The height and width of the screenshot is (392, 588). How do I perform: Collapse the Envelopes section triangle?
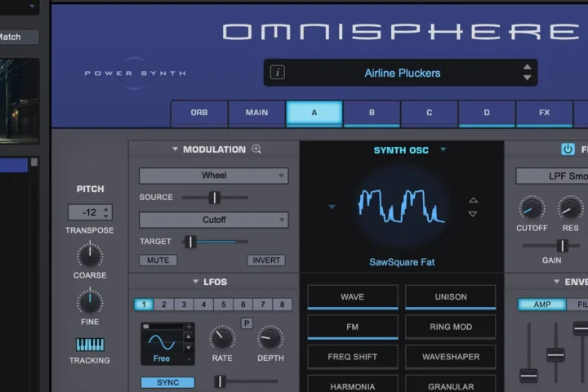[556, 281]
